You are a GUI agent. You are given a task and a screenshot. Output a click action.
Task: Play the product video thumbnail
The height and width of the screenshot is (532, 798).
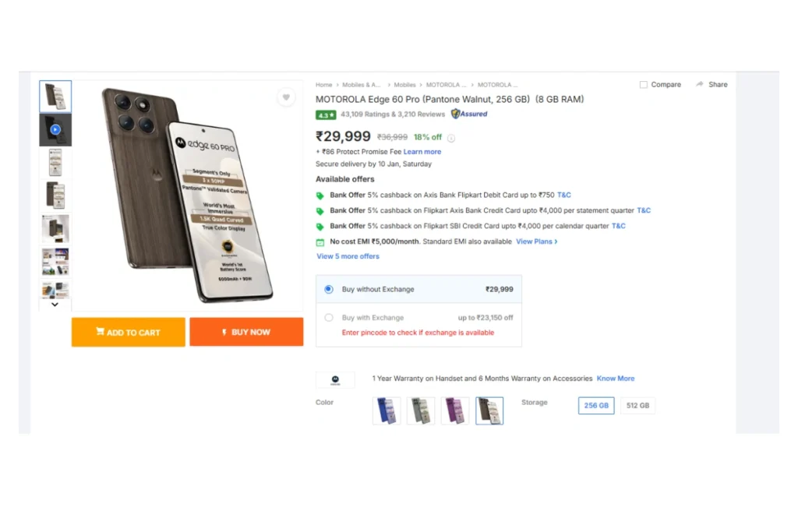[55, 129]
